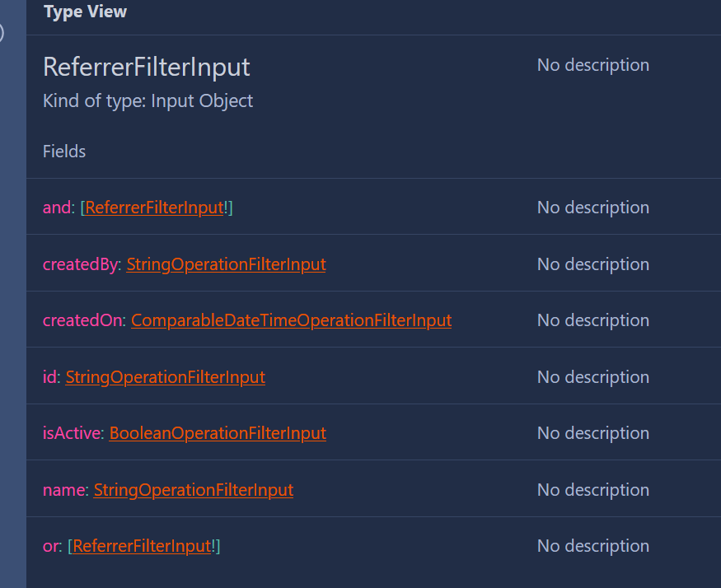Click the No description text in the or row
Viewport: 721px width, 588px height.
(592, 545)
